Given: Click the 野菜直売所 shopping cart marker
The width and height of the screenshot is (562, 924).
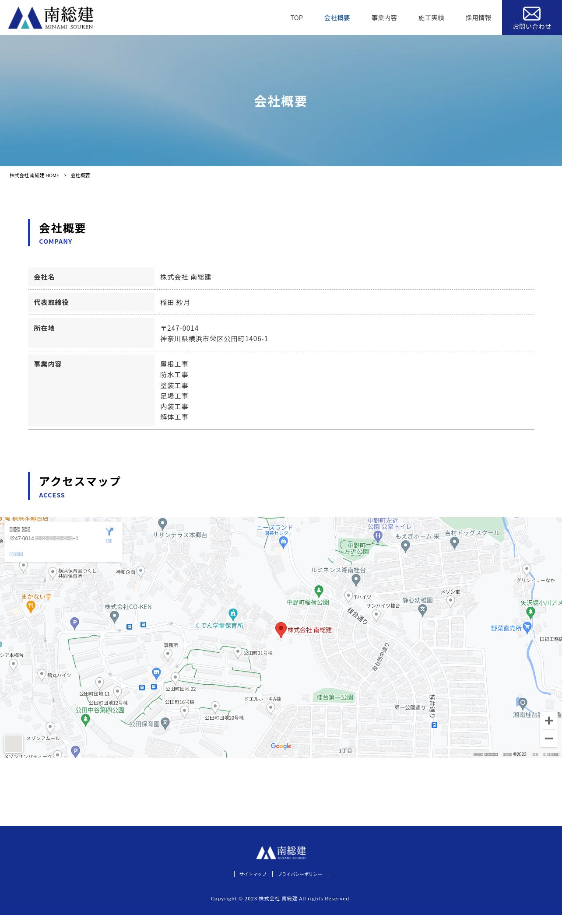Looking at the screenshot, I should click(527, 628).
